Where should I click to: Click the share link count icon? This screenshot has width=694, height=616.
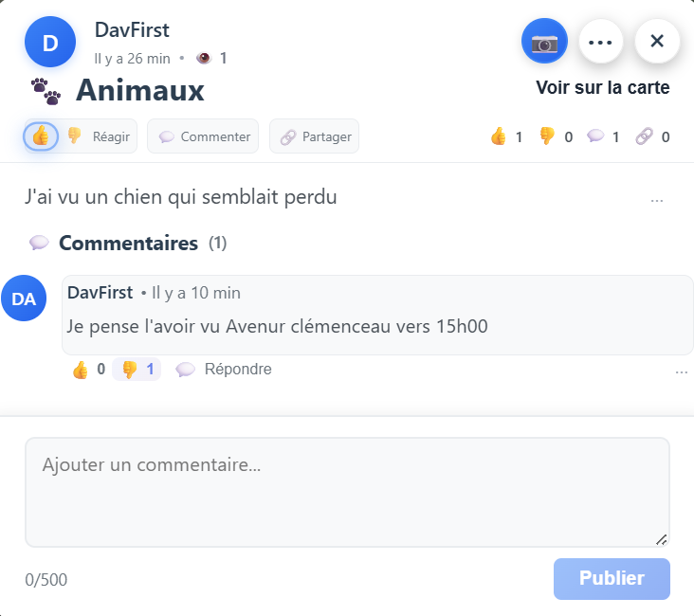click(x=645, y=136)
